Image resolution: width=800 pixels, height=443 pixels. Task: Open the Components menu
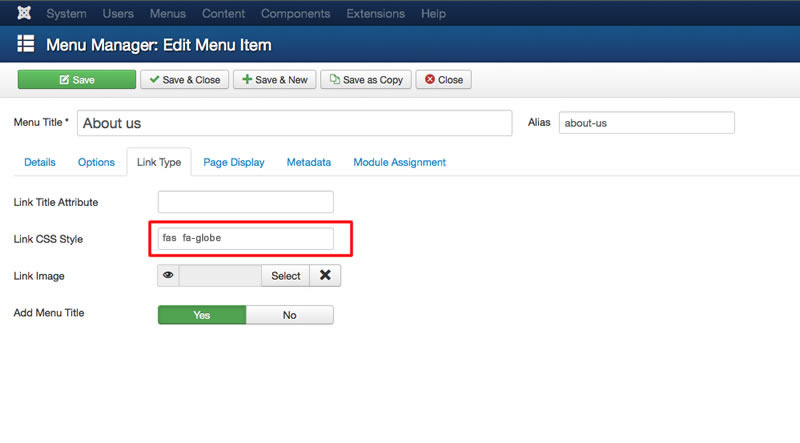pos(295,13)
